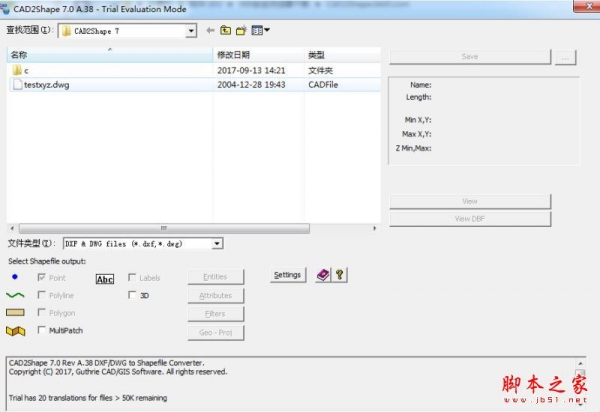Close the CAD2Shape window

coord(589,6)
